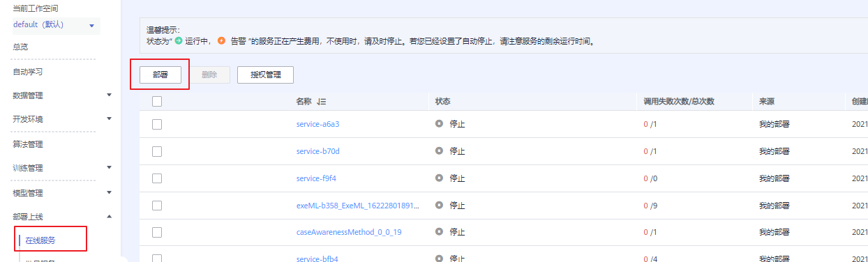Open 算法管理 in sidebar
The width and height of the screenshot is (868, 262).
(28, 144)
